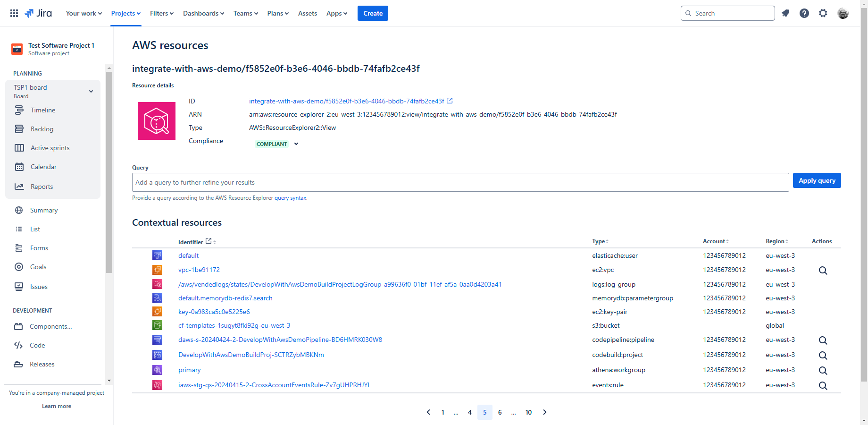Click the EC2 icon in the vpc-1be91172 row
Screen dimensions: 868x425
tap(157, 270)
